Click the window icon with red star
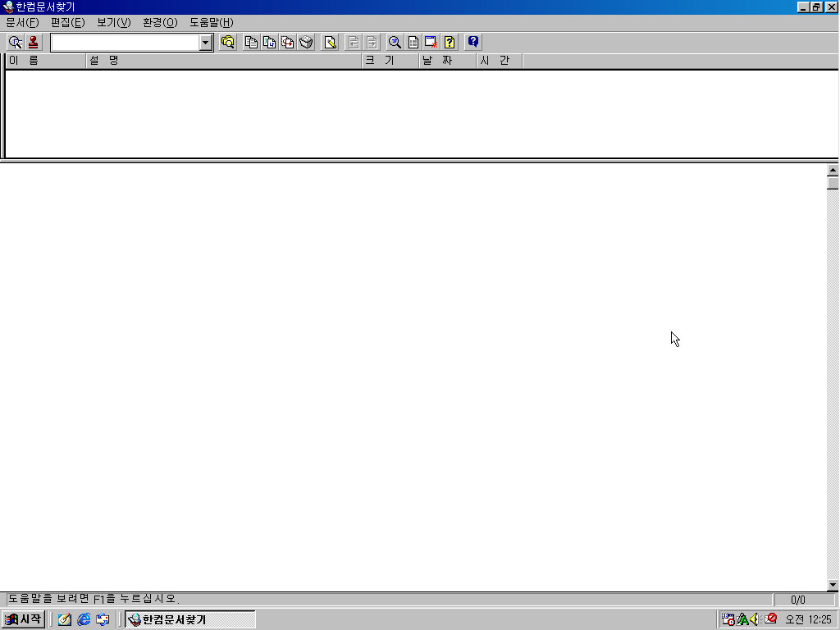840x630 pixels. coord(431,43)
